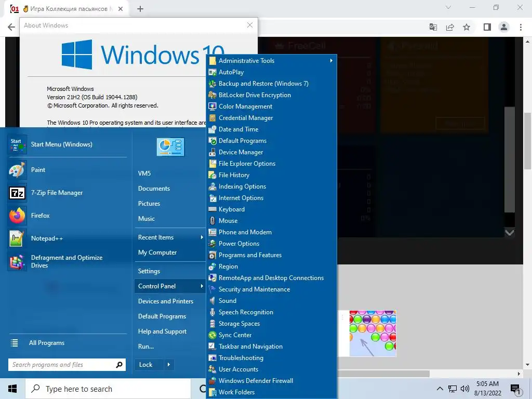532x399 pixels.
Task: Show hidden system tray icons chevron
Action: click(x=440, y=389)
